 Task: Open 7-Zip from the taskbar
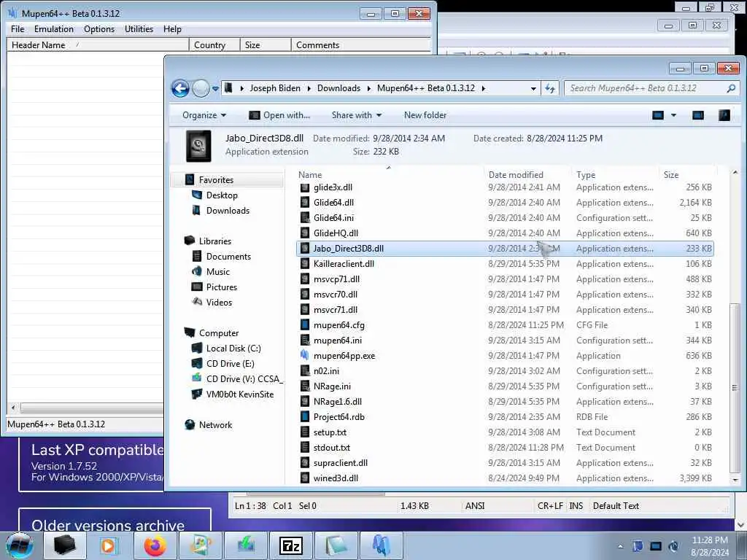pyautogui.click(x=291, y=545)
